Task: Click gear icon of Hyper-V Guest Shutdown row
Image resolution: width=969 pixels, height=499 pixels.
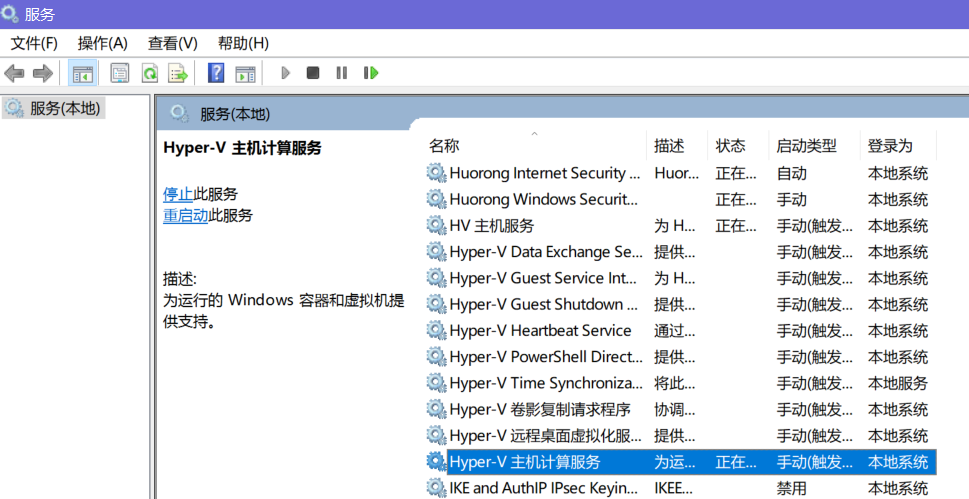Action: pos(436,304)
